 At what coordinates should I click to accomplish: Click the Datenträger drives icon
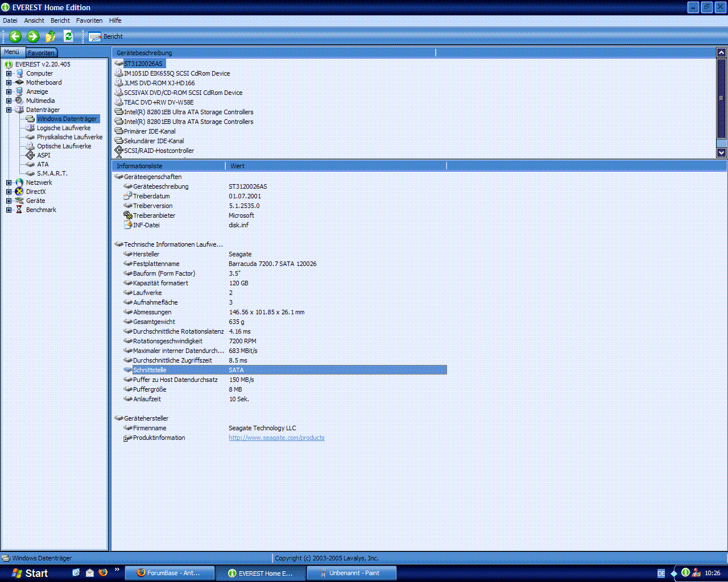click(19, 110)
